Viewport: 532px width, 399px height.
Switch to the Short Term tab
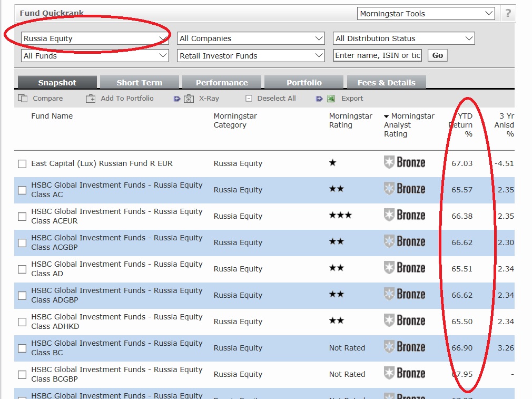(140, 83)
